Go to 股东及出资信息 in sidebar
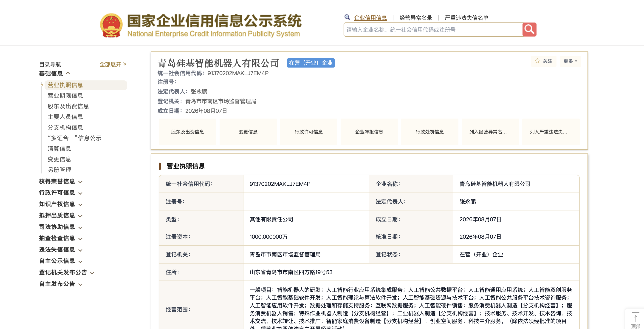 (x=68, y=106)
